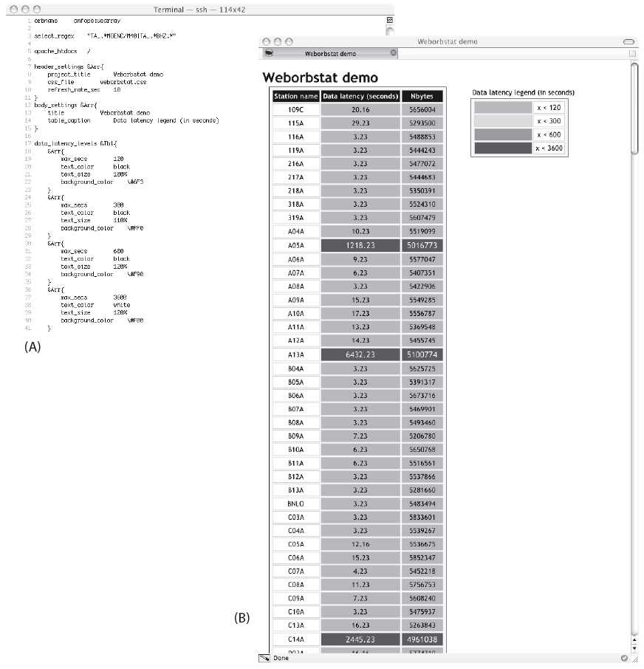Click the dark x < 3600 legend swatch

503,148
